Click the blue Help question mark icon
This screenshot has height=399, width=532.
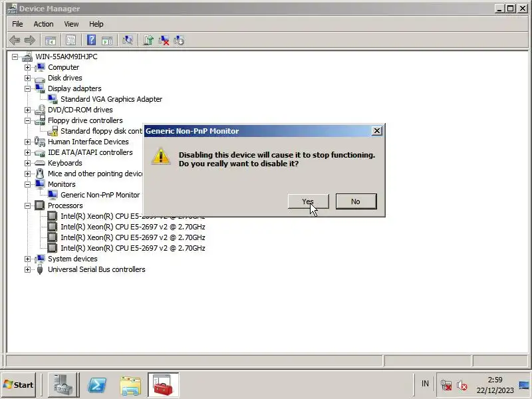[x=91, y=41]
